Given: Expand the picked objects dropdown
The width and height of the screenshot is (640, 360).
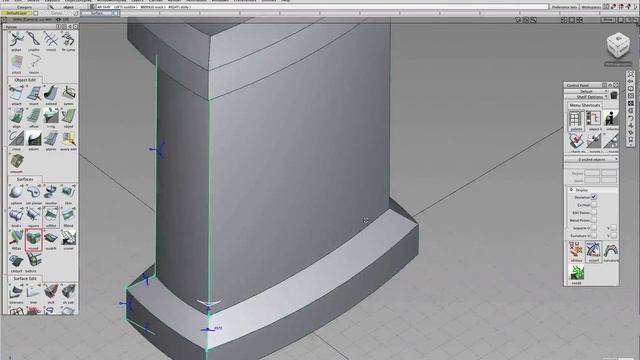Looking at the screenshot, I should point(591,159).
